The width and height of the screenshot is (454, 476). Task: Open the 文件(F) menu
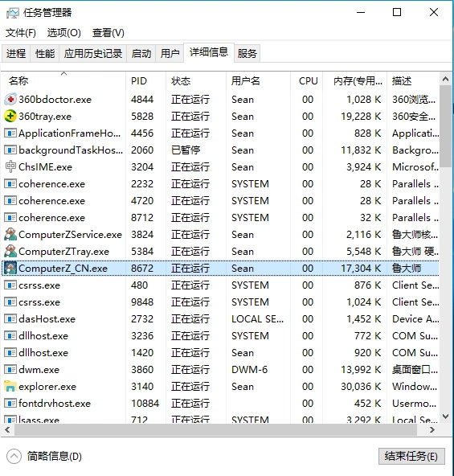tap(21, 33)
